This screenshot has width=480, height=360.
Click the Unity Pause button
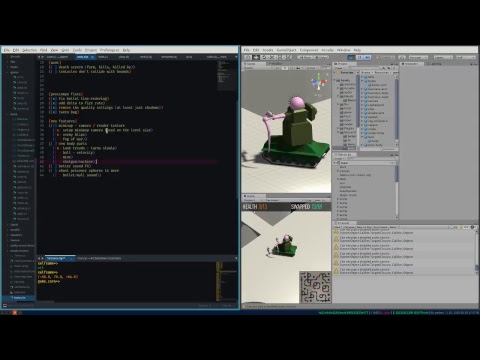click(x=359, y=57)
